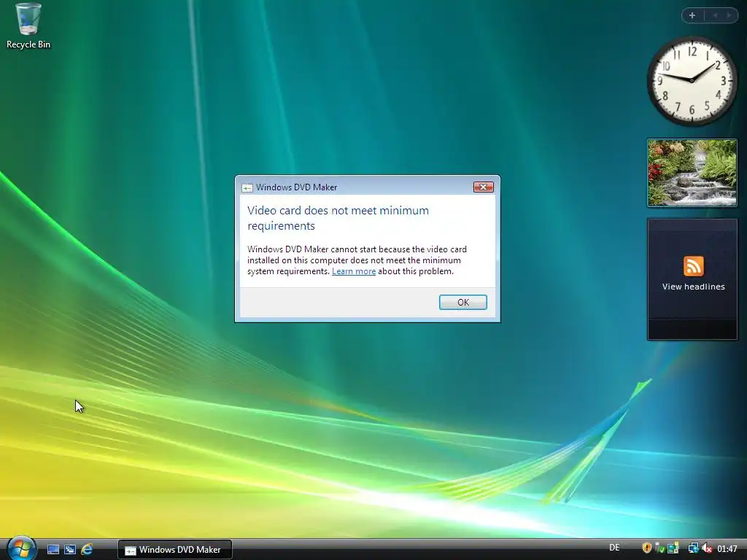Screen dimensions: 747x560
Task: Open the slideshow gadget waterfall picture
Action: pyautogui.click(x=692, y=173)
